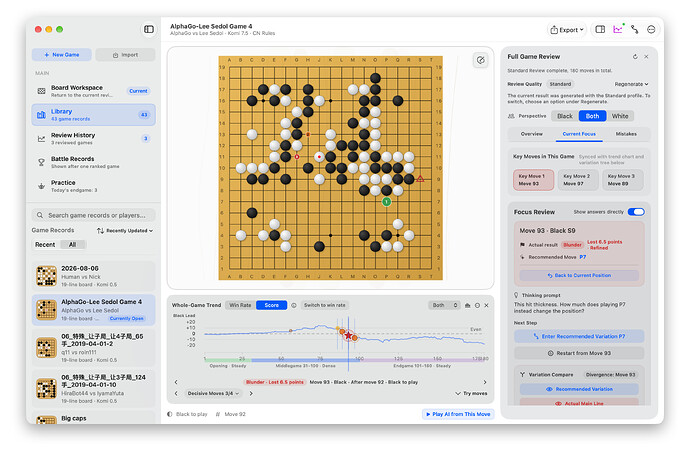The height and width of the screenshot is (458, 690).
Task: Open the Recently Updated sort dropdown
Action: tap(125, 231)
